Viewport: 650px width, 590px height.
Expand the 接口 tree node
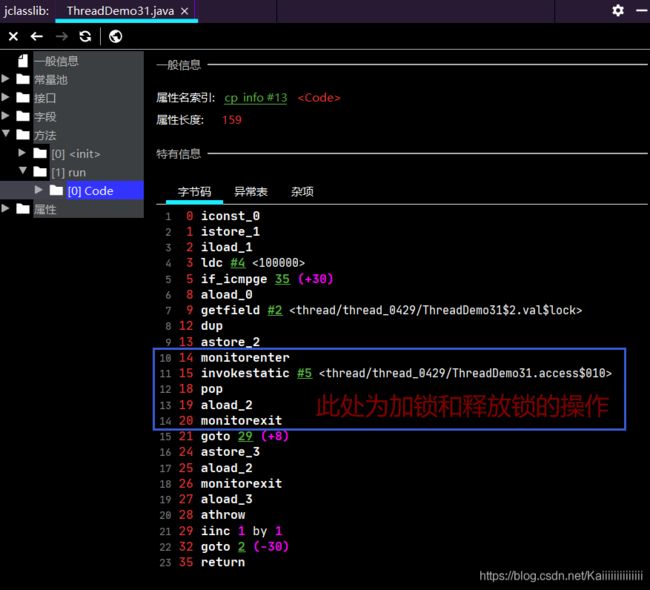(5, 97)
